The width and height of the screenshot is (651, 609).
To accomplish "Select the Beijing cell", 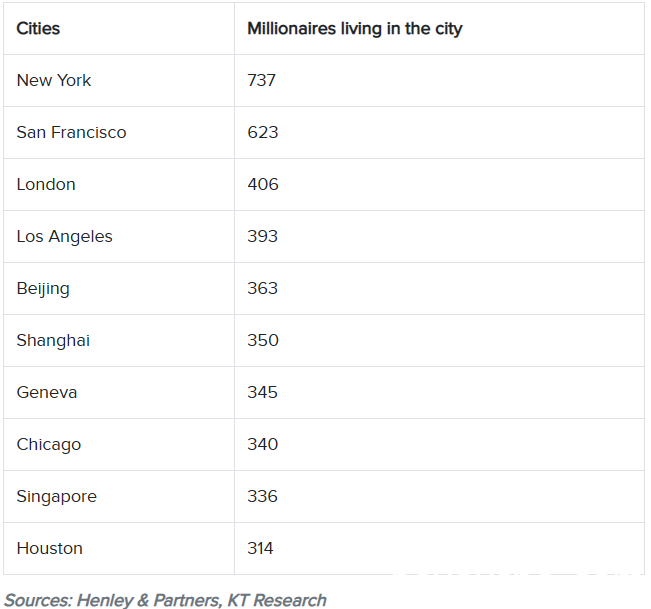I will (119, 289).
